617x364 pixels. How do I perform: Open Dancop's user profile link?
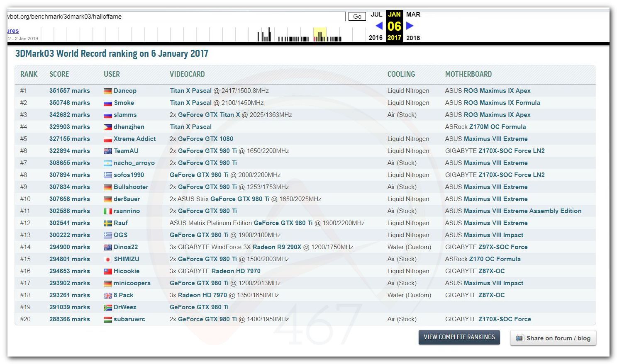pos(125,91)
